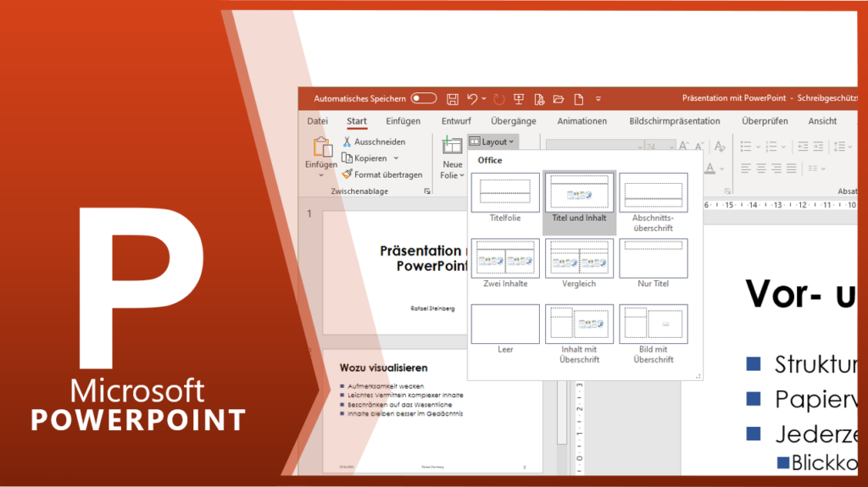Click Ausschneiden scissors button
The height and width of the screenshot is (487, 868).
pos(374,141)
